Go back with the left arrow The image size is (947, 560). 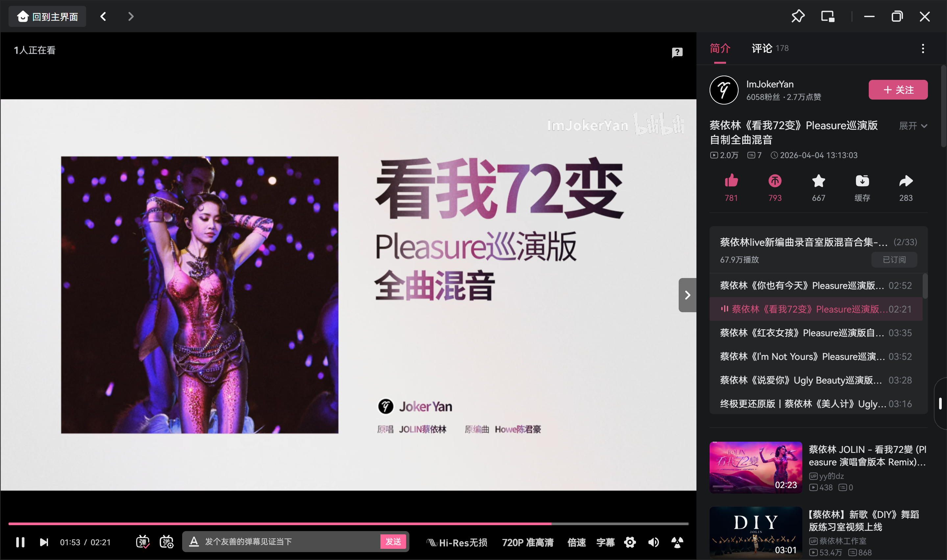(103, 17)
